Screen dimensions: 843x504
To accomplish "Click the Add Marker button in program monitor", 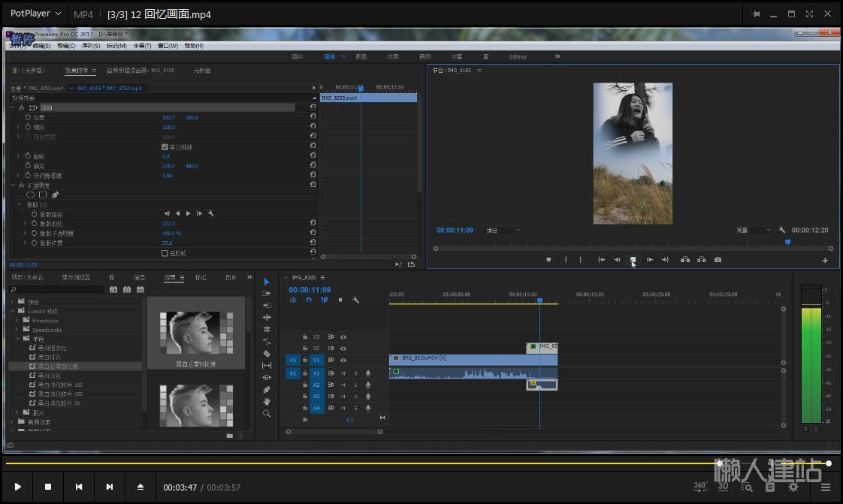I will click(x=548, y=260).
